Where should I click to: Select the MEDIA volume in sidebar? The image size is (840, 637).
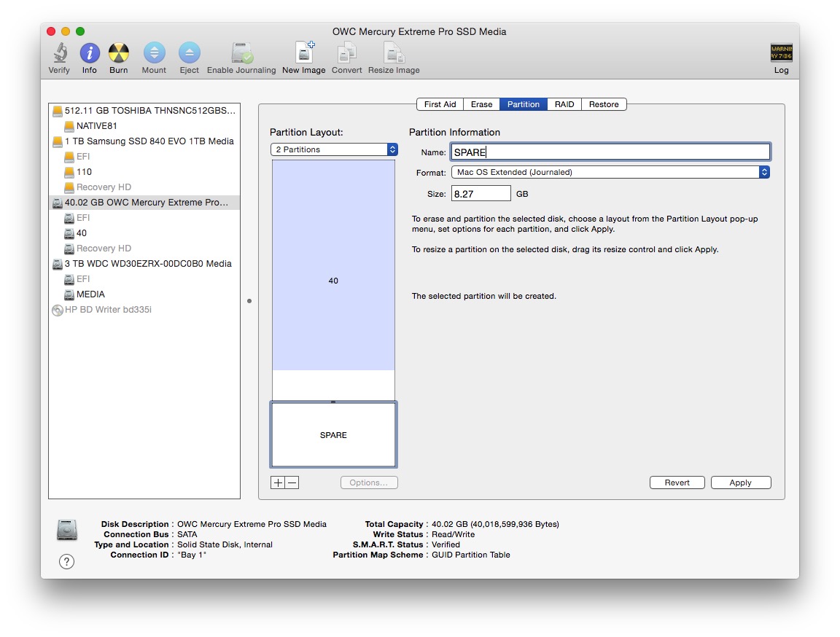(x=90, y=294)
